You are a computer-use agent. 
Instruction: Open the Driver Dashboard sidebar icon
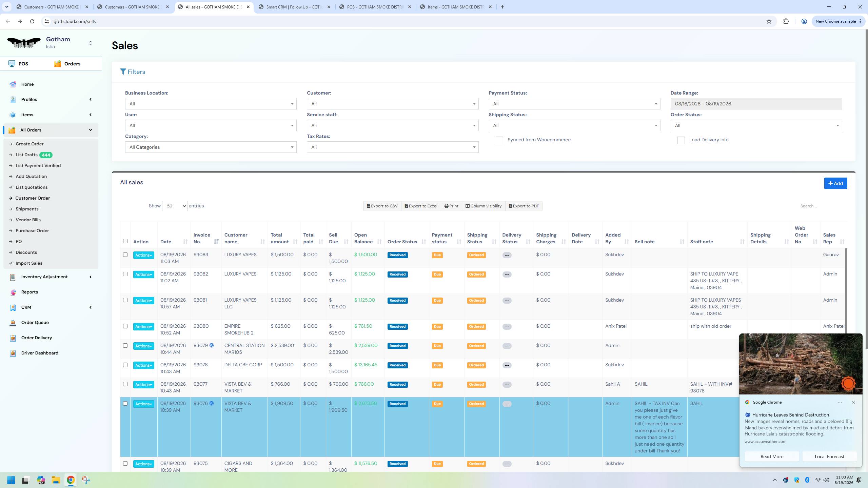tap(13, 353)
